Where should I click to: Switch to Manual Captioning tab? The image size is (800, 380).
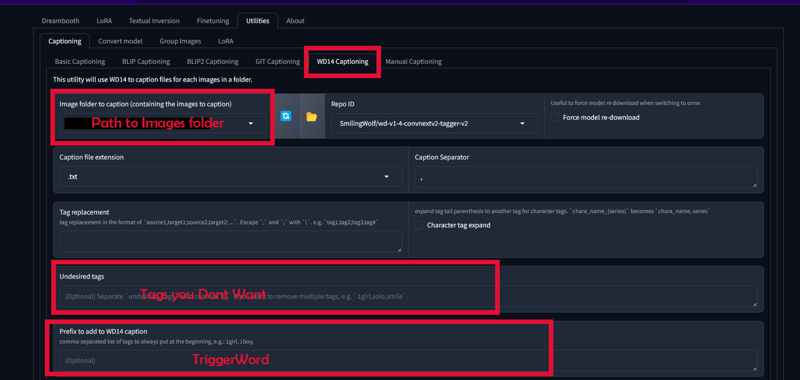click(414, 61)
